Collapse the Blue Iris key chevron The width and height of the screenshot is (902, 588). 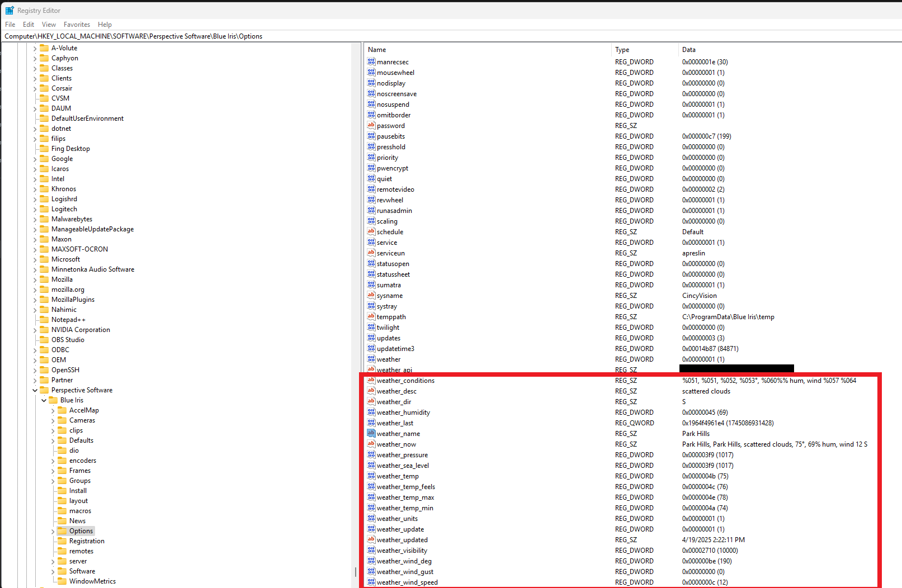coord(44,400)
